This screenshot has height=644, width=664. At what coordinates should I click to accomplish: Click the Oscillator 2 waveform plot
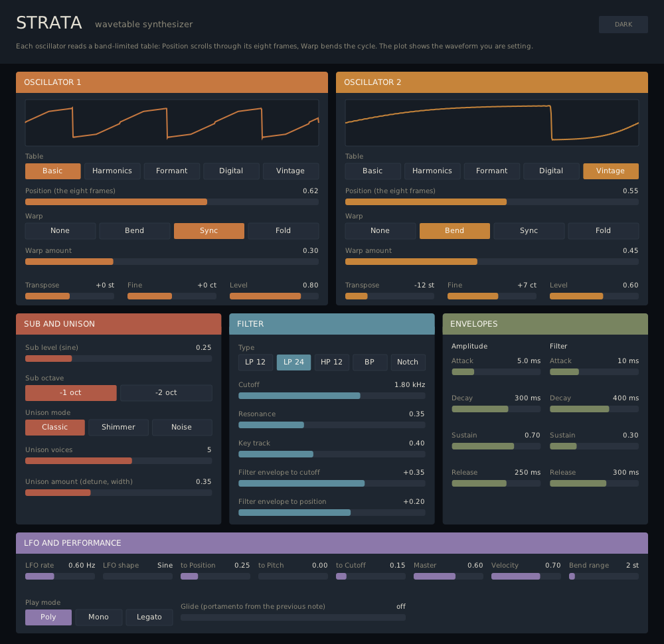(x=491, y=123)
